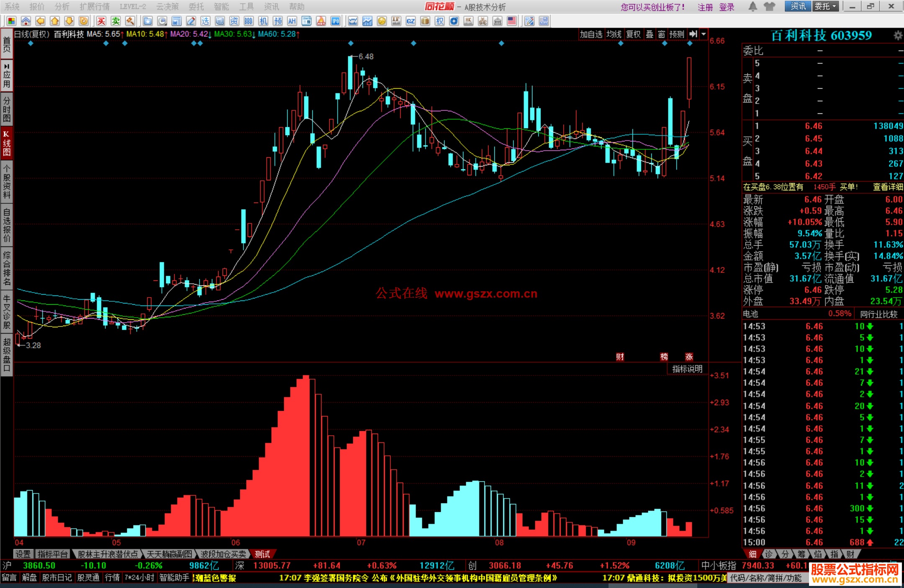Open 分时图 in left sidebar

[7, 109]
